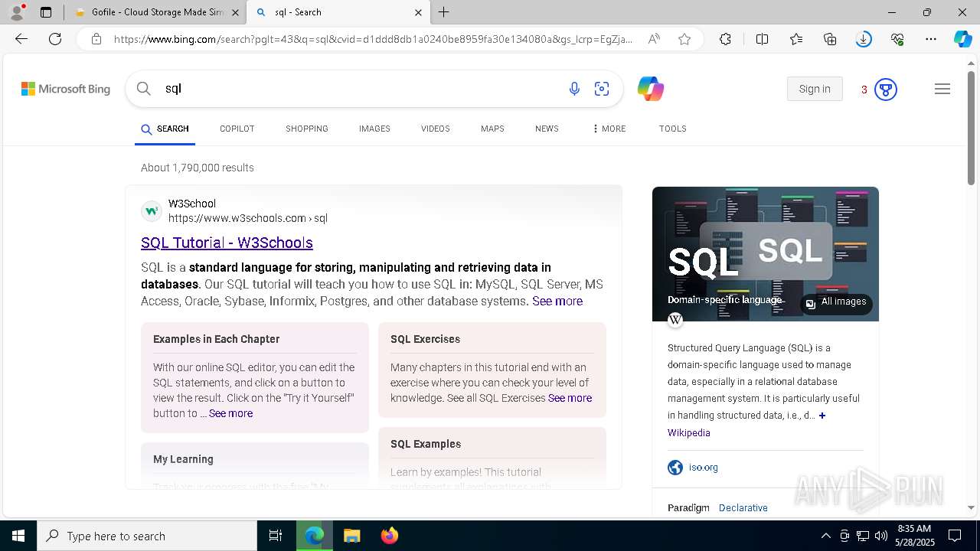Open Copilot sidebar icon in Edge

tap(962, 39)
